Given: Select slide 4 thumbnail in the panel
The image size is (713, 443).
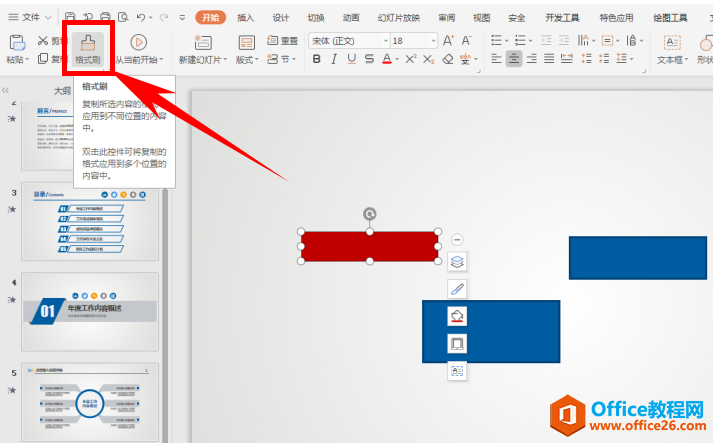Looking at the screenshot, I should pos(90,311).
